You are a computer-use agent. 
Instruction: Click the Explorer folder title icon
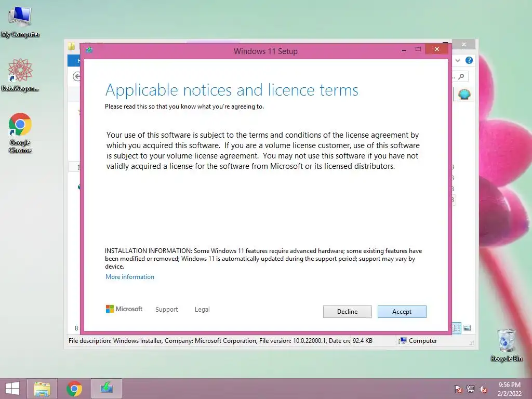click(71, 46)
